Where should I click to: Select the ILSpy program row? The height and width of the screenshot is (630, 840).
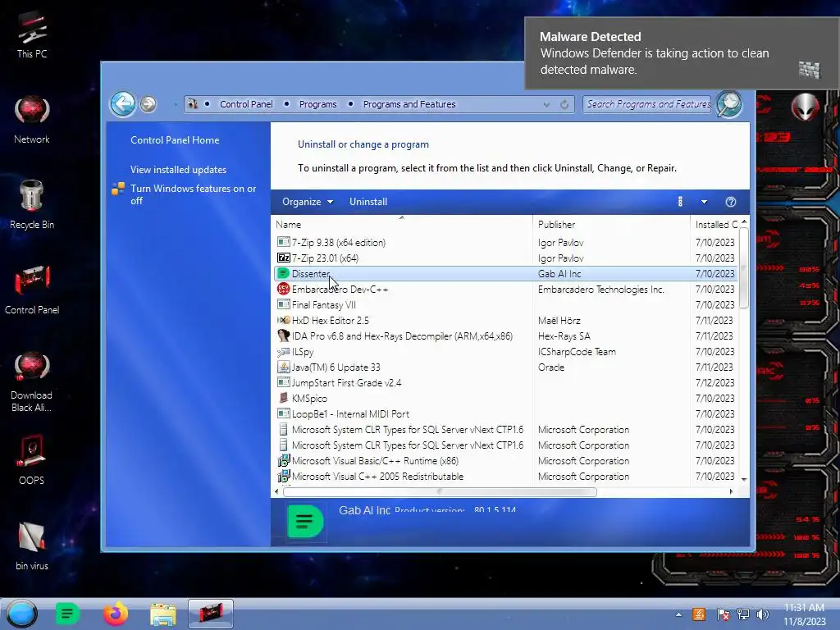505,352
